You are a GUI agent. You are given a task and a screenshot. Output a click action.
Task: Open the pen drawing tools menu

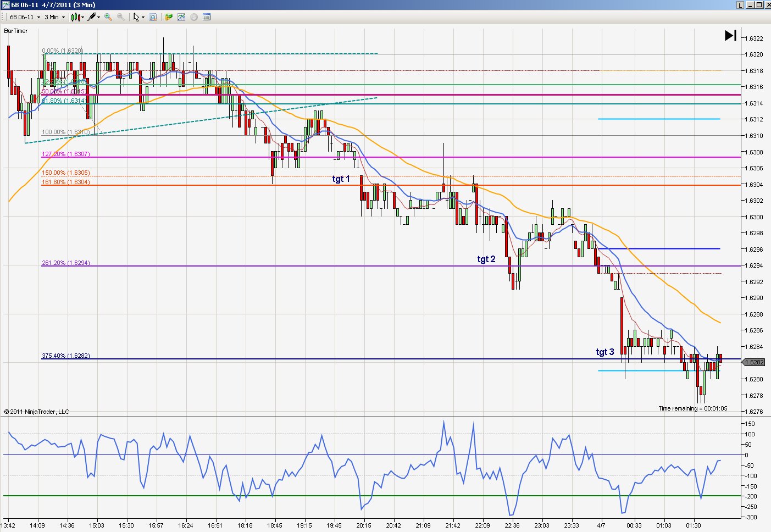pos(94,17)
